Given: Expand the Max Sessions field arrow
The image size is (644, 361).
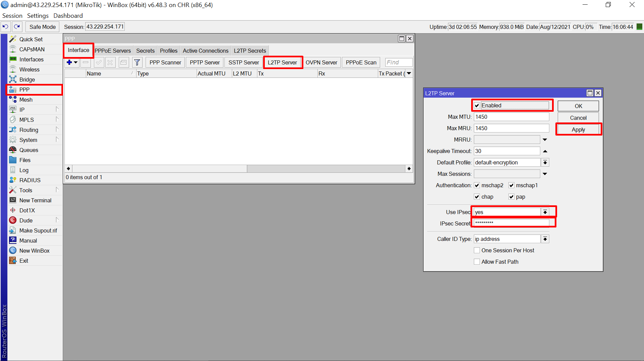Looking at the screenshot, I should (545, 174).
